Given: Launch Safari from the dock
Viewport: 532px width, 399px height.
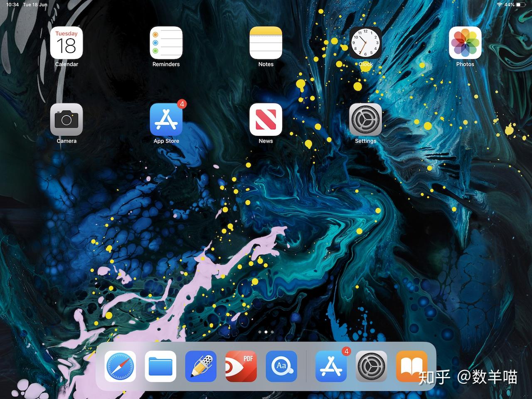Looking at the screenshot, I should pyautogui.click(x=120, y=366).
